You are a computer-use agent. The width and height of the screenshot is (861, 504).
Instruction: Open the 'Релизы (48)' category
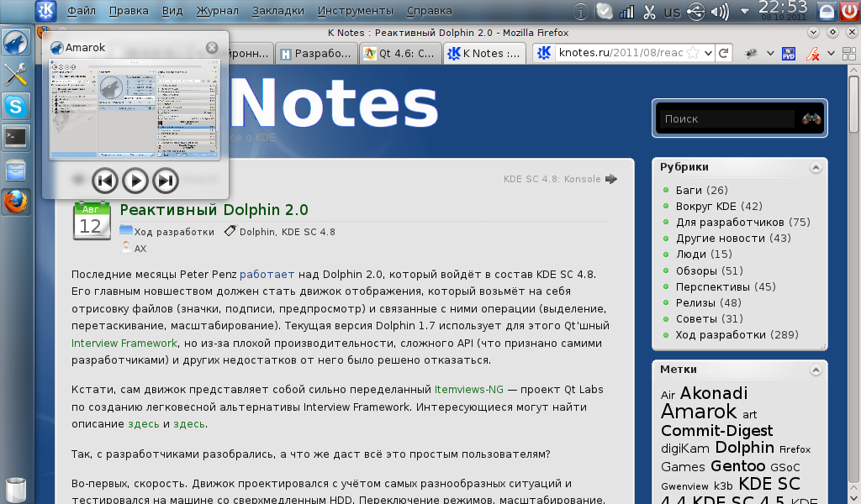(708, 302)
